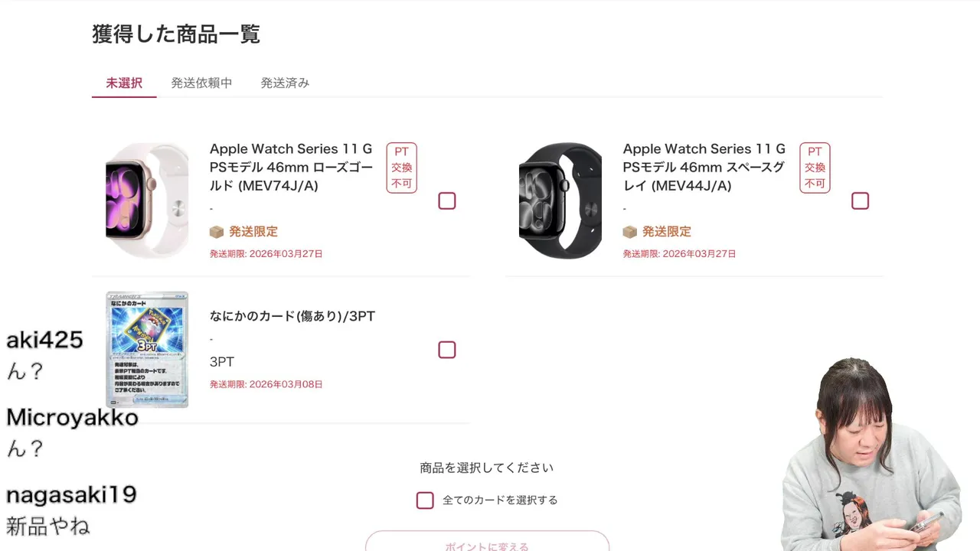Click package icon beside space gray 発送限定

coord(630,232)
